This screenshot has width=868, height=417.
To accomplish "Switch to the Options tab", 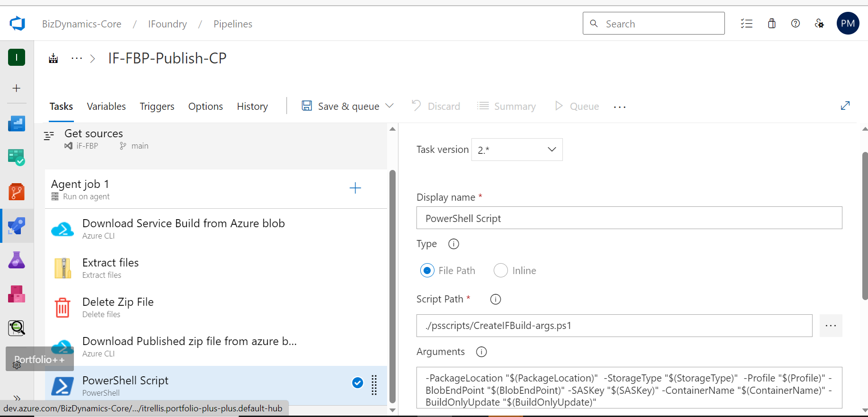I will point(206,106).
